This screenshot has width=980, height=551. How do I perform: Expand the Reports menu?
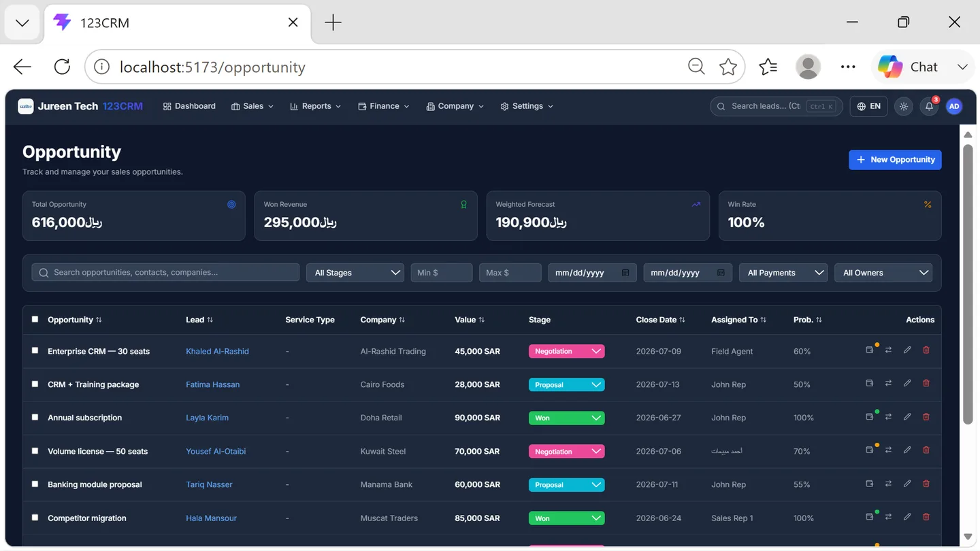pyautogui.click(x=316, y=106)
